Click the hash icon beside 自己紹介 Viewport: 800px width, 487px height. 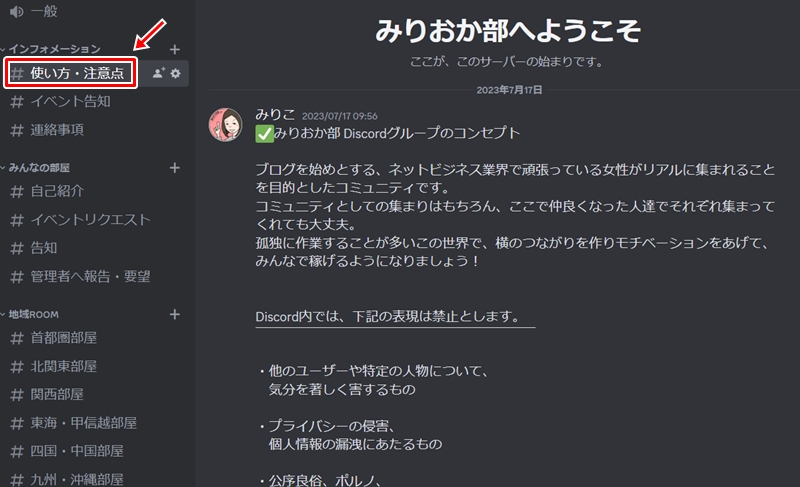[17, 192]
